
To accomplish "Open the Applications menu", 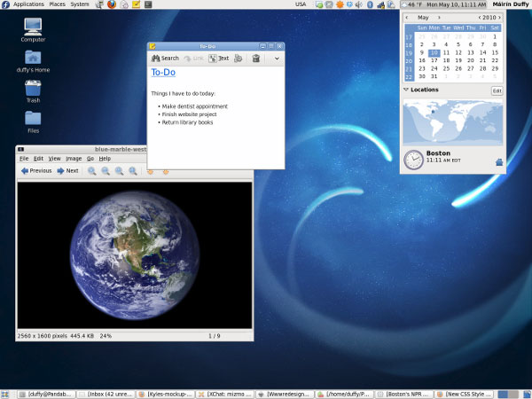I will point(28,4).
